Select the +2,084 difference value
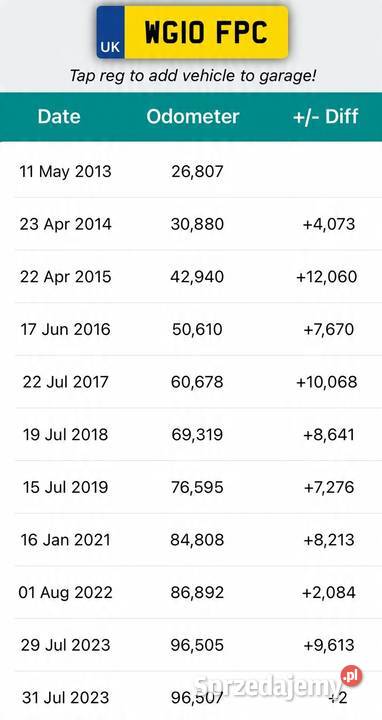Screen dimensions: 382x720 (x=329, y=592)
